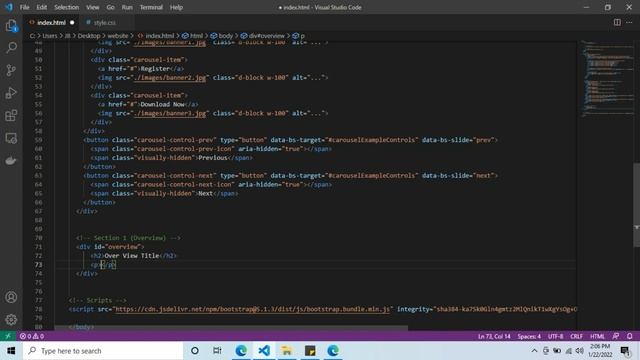The image size is (640, 360).
Task: Open editor More Actions ellipsis
Action: (629, 22)
